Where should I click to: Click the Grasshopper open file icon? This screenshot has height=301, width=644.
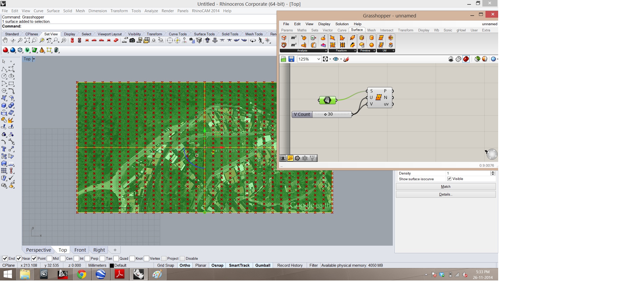click(283, 59)
